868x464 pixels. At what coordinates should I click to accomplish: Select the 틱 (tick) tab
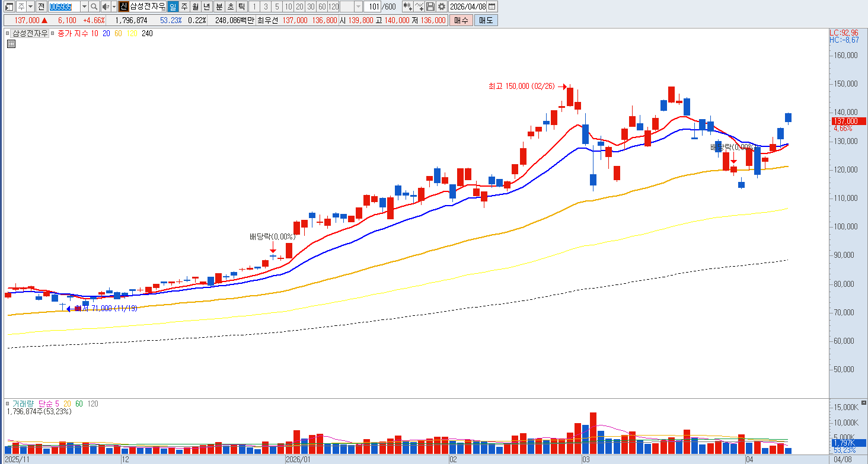point(241,7)
